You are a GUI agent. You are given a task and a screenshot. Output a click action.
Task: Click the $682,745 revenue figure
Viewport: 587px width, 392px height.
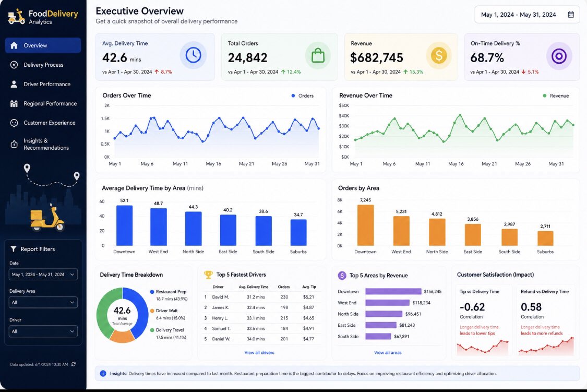click(376, 57)
